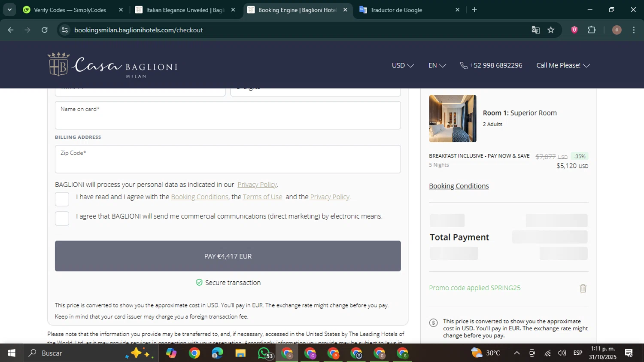The width and height of the screenshot is (644, 362).
Task: Open the volume control in the tray
Action: pyautogui.click(x=562, y=353)
